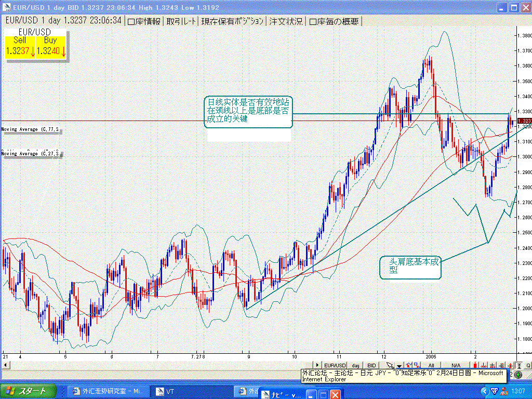Viewport: 532px width, 399px height.
Task: Click the Sell 1.3237 button
Action: [x=20, y=48]
